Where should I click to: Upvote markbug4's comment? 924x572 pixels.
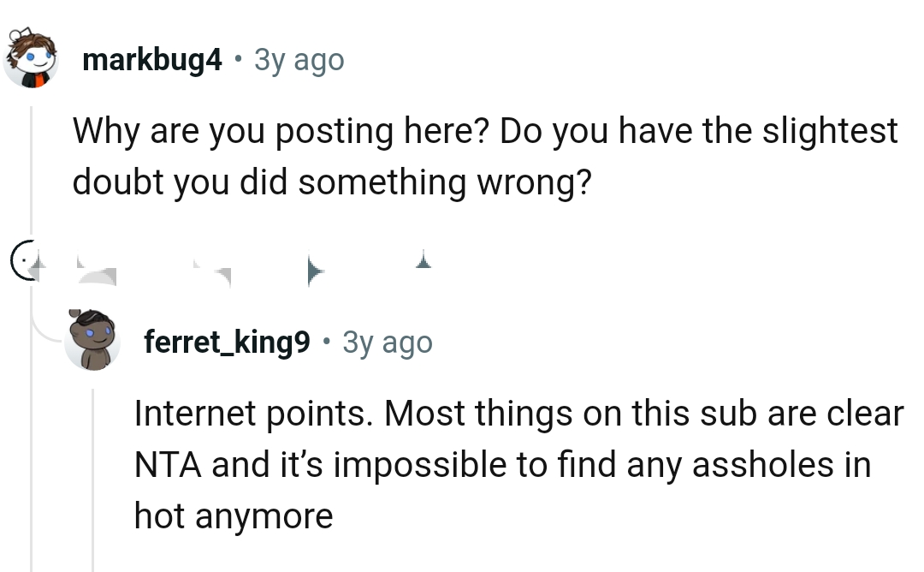point(38,264)
